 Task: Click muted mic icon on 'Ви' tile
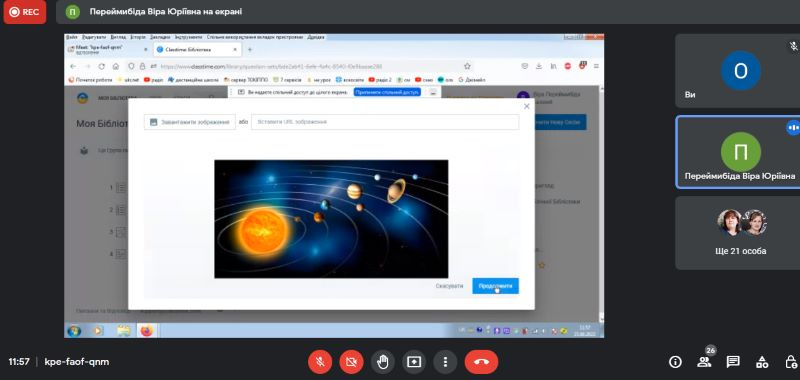(x=793, y=46)
